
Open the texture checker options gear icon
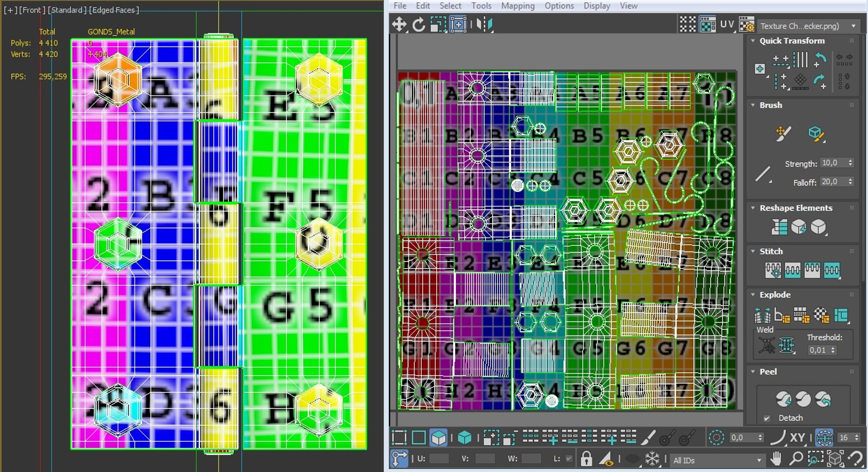click(746, 24)
